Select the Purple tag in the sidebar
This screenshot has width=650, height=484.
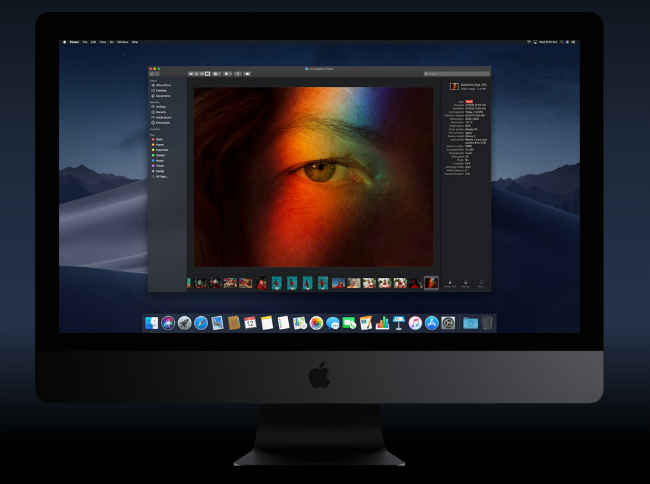pyautogui.click(x=158, y=166)
